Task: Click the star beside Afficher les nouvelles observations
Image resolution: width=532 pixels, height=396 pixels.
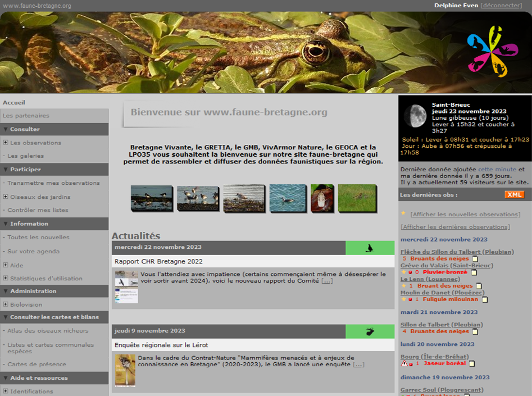Action: click(x=403, y=213)
